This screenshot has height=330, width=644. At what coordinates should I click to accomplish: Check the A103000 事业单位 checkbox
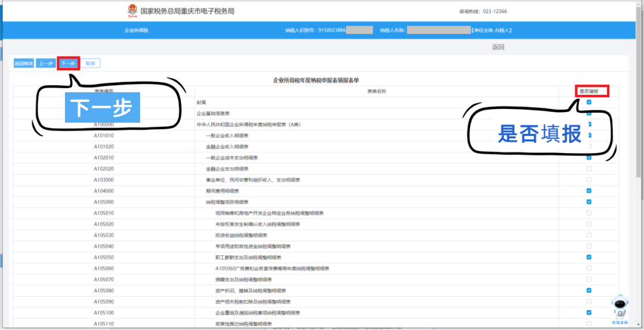coord(589,180)
